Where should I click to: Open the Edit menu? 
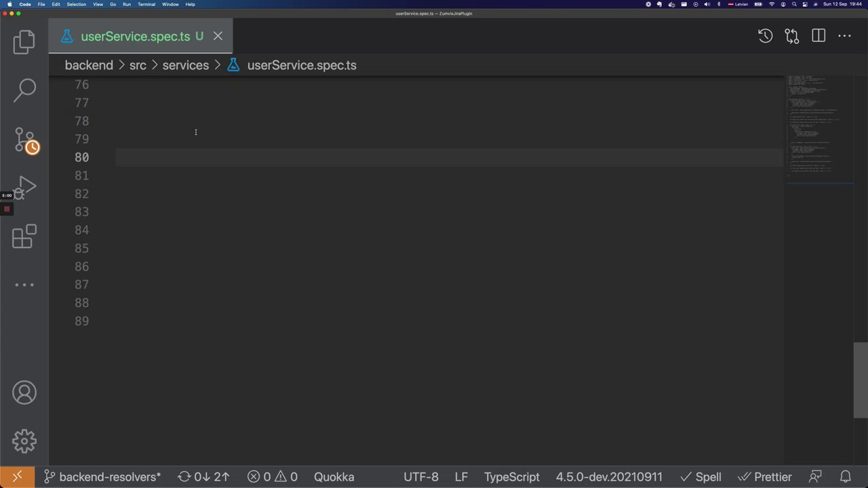pos(56,4)
